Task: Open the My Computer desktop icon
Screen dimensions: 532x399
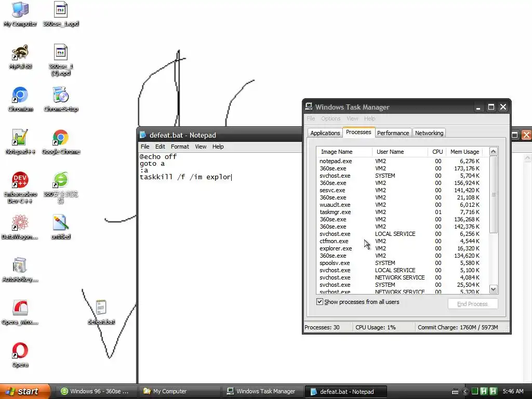Action: coord(20,14)
